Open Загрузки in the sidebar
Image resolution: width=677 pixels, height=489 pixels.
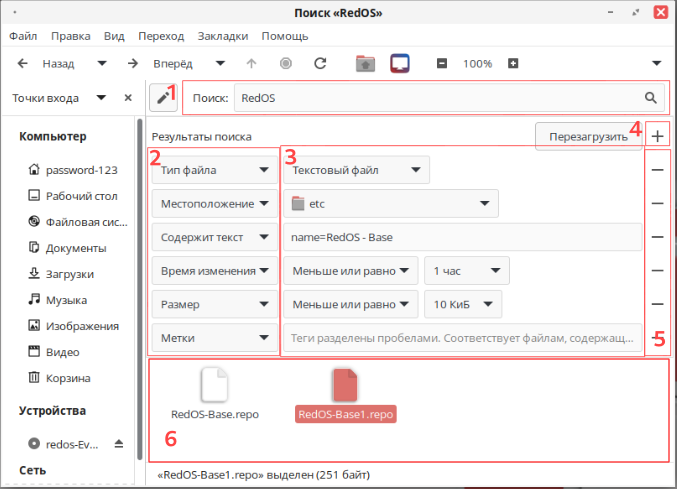click(x=61, y=274)
